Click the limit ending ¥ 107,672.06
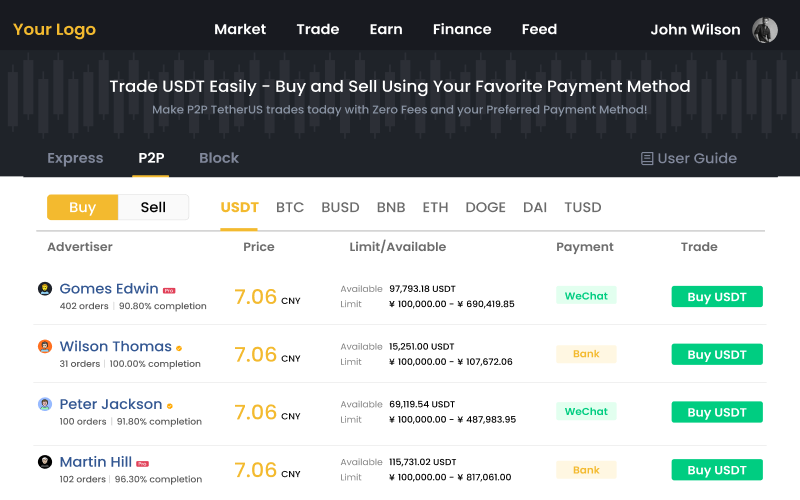Screen dimensions: 800x500 [x=451, y=362]
